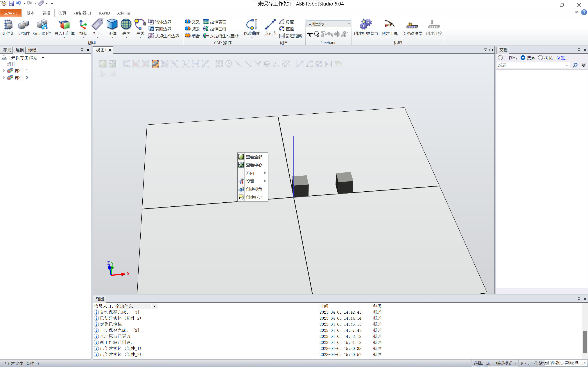The image size is (588, 367).
Task: Select the 搜索 radio button
Action: 523,58
